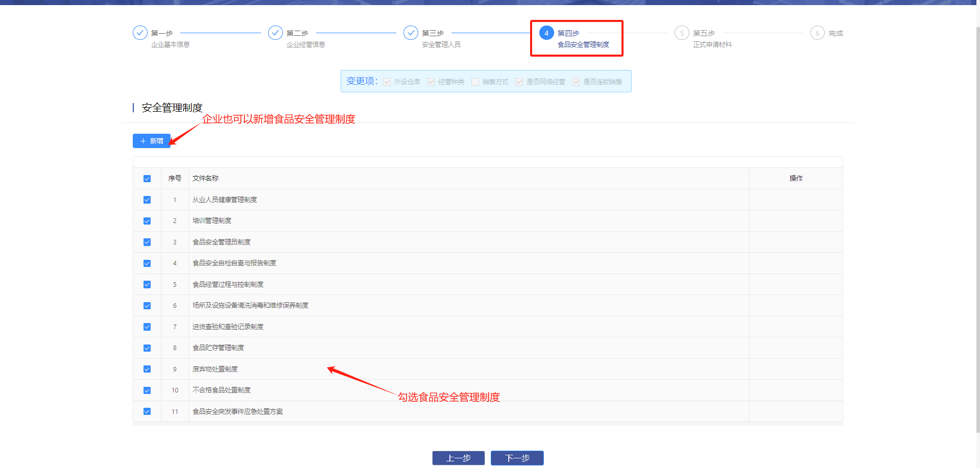The image size is (980, 468).
Task: Toggle 食品安全突发事件应急处置方案 checkbox
Action: coord(147,411)
